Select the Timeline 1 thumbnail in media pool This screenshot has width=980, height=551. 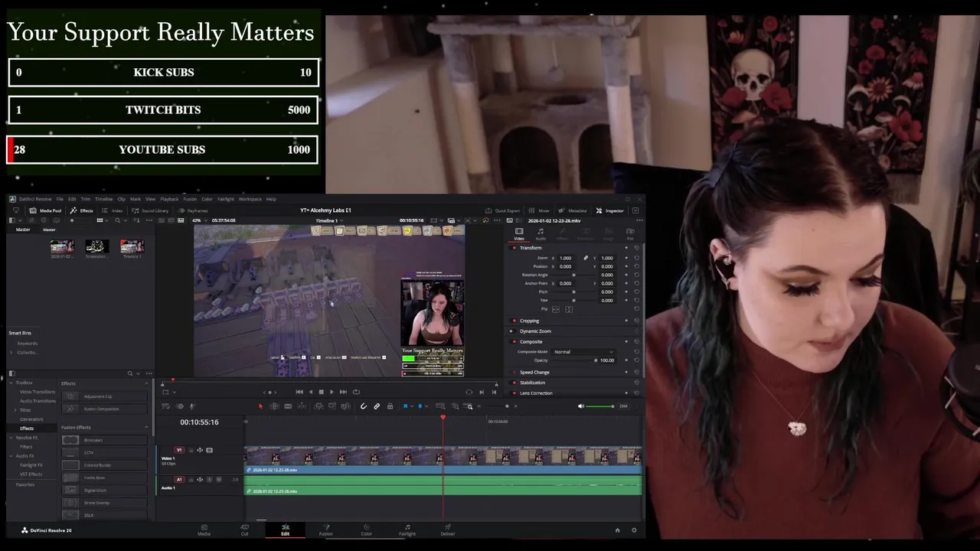point(132,246)
